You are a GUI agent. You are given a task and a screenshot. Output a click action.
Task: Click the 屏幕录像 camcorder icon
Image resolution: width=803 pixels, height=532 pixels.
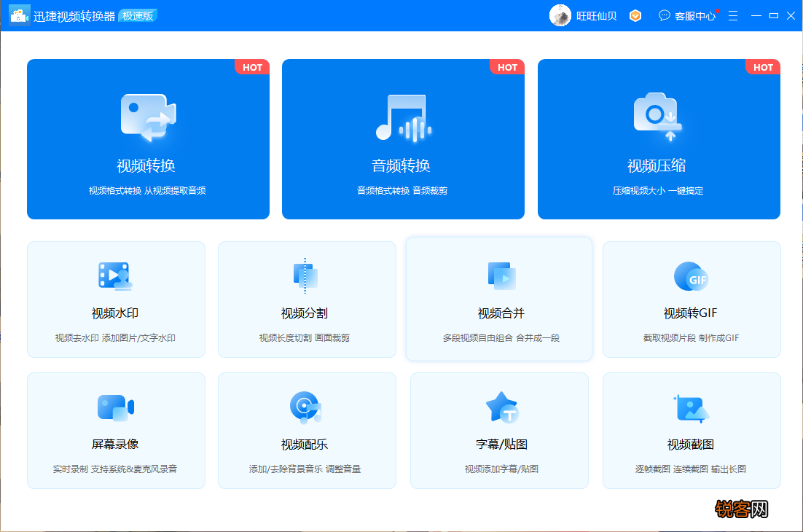116,408
